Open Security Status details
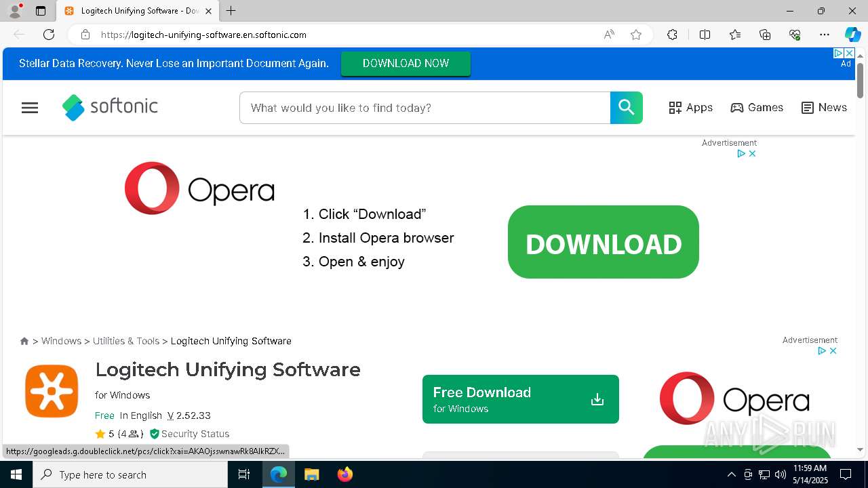 [189, 434]
